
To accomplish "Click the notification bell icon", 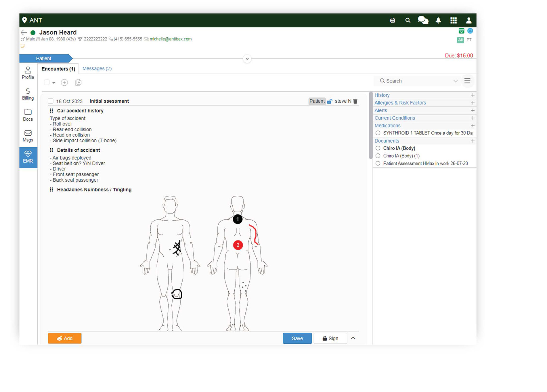I will pyautogui.click(x=438, y=20).
